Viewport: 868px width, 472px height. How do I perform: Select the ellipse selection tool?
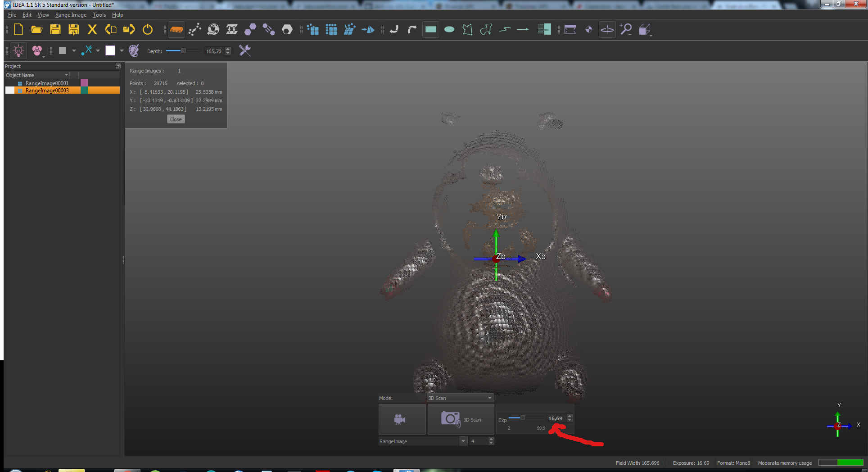pyautogui.click(x=449, y=30)
